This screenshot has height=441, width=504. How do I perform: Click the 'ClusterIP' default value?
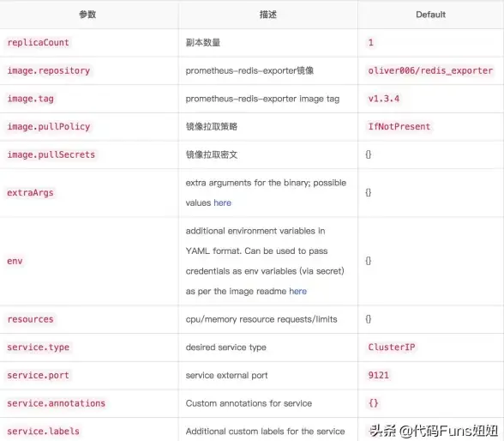(392, 347)
